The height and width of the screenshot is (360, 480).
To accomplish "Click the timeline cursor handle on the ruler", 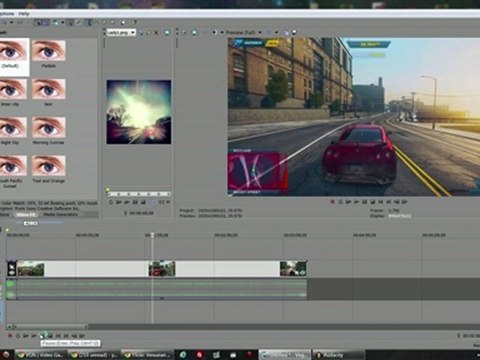I will coord(152,235).
